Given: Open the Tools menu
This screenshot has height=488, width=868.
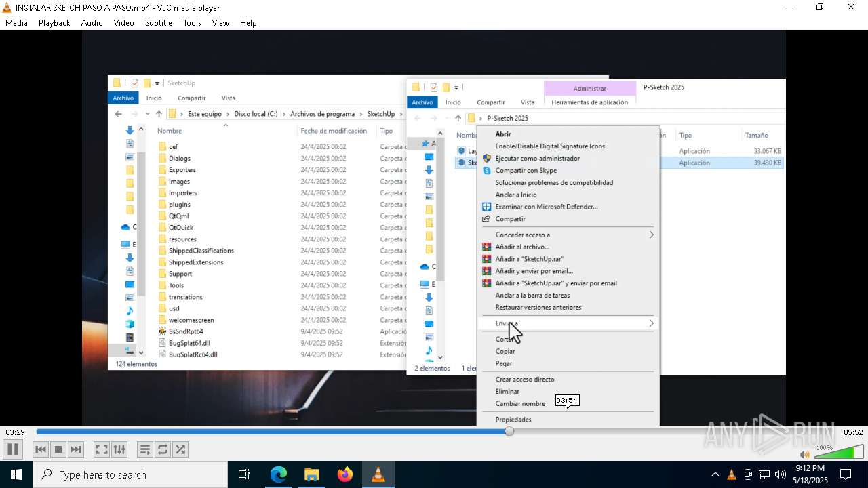Looking at the screenshot, I should point(192,22).
